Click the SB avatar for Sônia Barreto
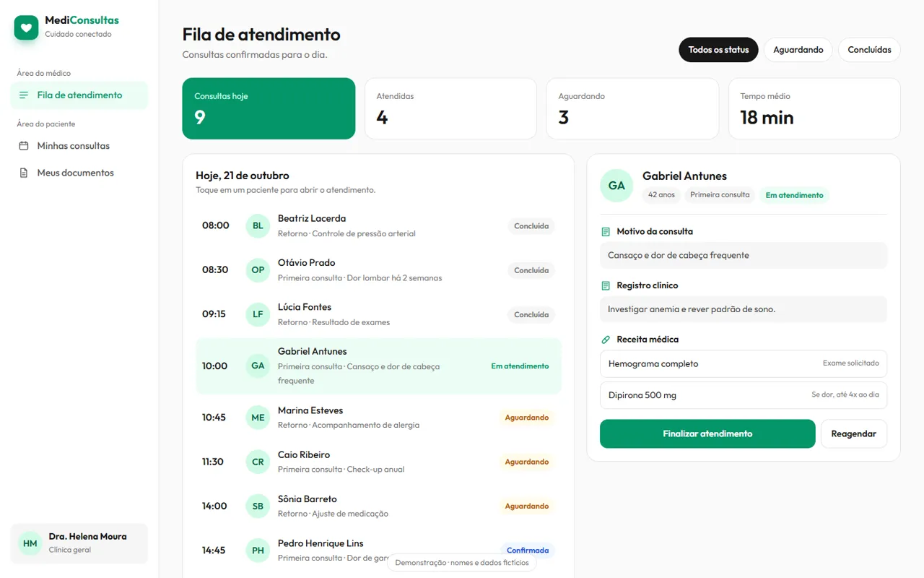Screen dimensions: 924x578 coord(258,506)
